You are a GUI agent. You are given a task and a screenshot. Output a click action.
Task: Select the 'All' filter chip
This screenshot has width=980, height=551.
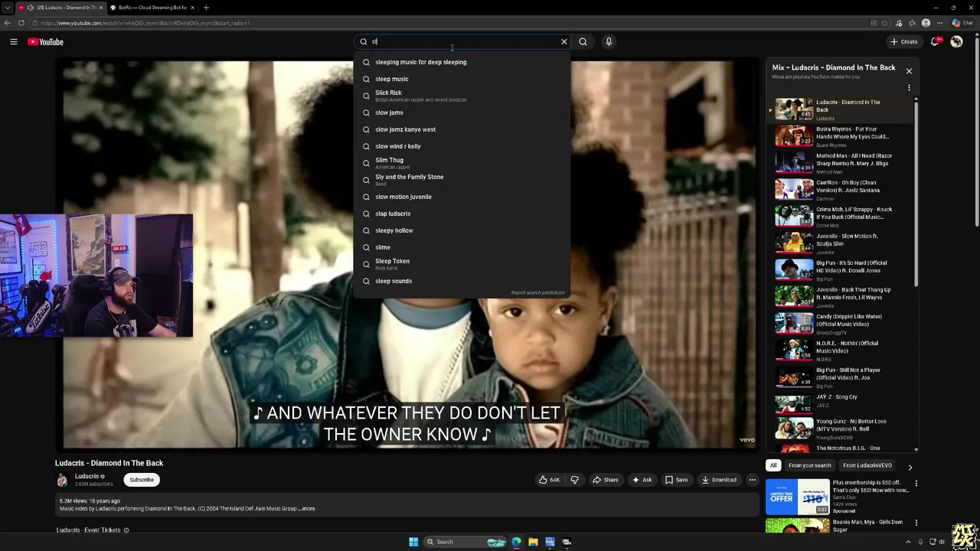(x=773, y=465)
